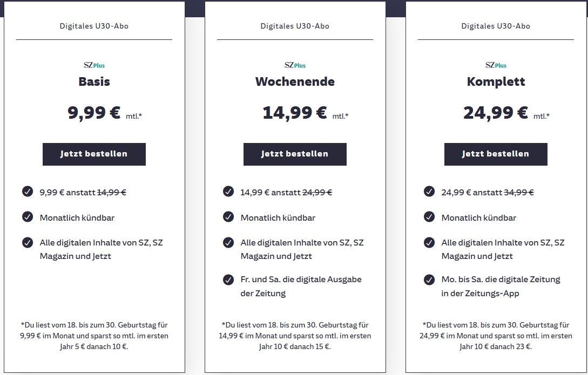Click the SZ Plus logo above Basis
Viewport: 588px width, 375px height.
point(94,65)
